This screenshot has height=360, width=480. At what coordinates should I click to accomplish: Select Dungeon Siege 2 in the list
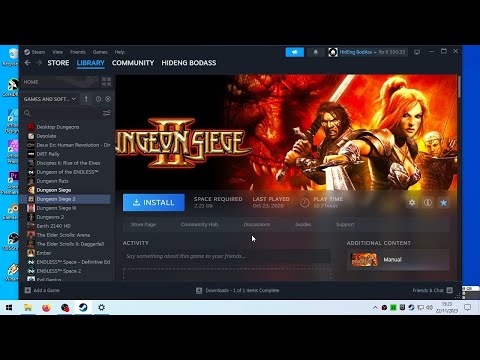tap(65, 199)
